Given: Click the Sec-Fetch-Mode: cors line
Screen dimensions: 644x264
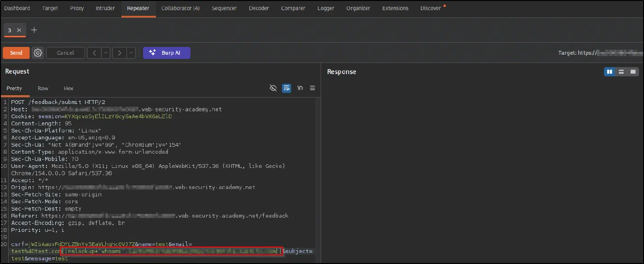Looking at the screenshot, I should [45, 201].
